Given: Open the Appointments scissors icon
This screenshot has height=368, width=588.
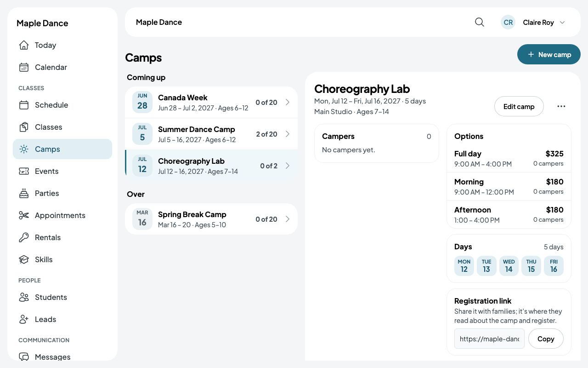Looking at the screenshot, I should 24,215.
